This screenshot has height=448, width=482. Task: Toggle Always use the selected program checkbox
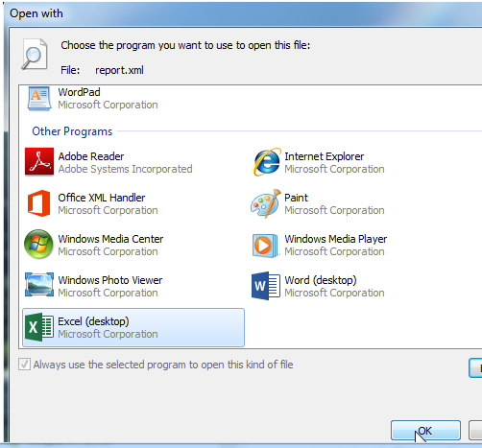(24, 365)
